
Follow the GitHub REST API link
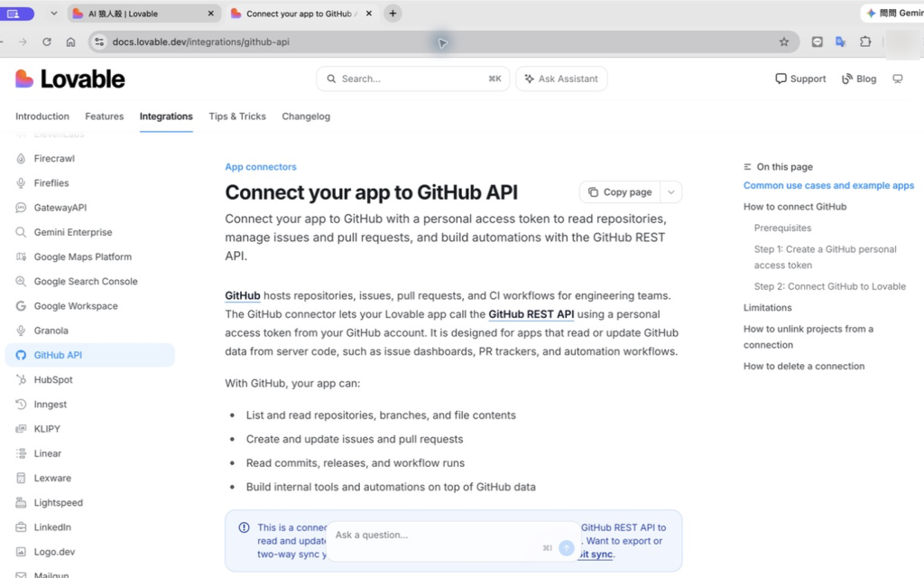point(531,314)
